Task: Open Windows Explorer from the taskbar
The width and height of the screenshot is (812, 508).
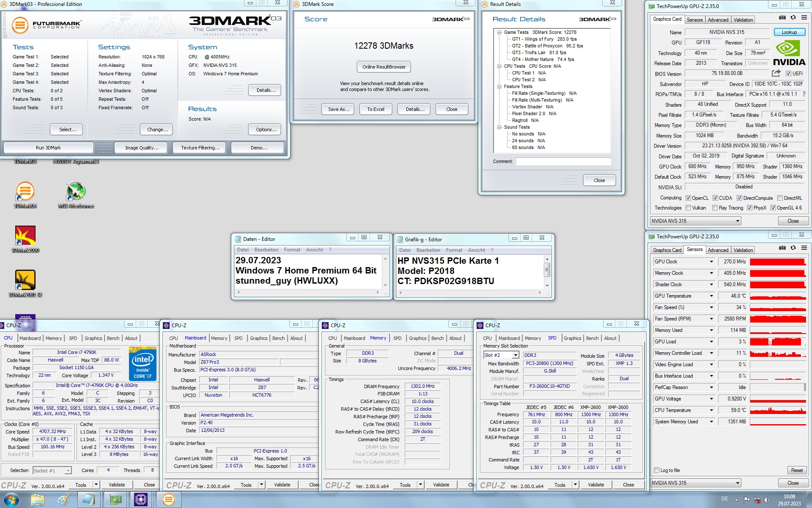Action: 38,500
